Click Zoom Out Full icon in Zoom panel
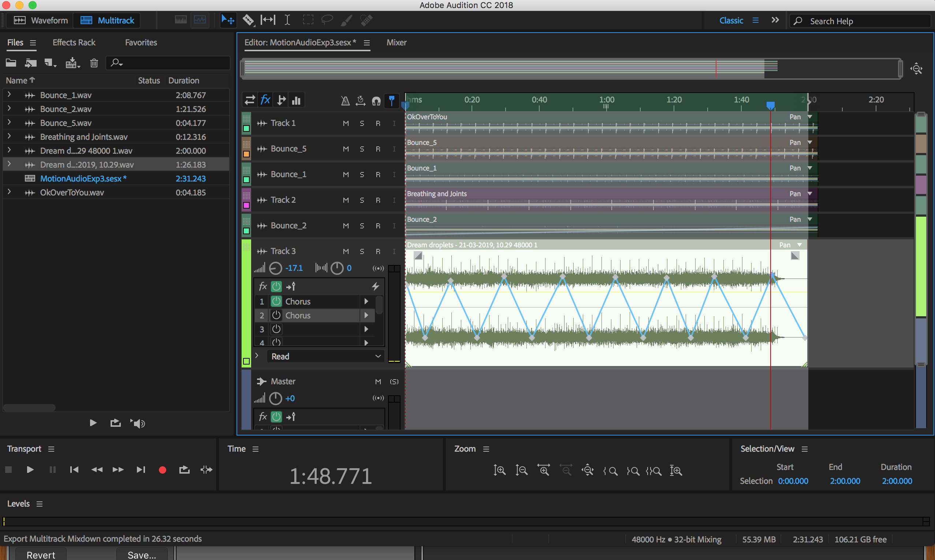 coord(588,471)
